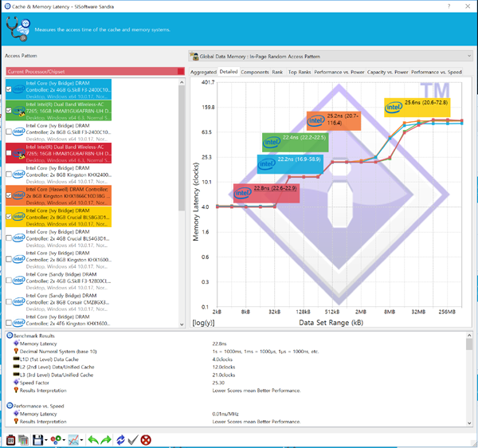Uncheck the orange Haswell Kingston KHX1866C10D3 entry

pyautogui.click(x=9, y=195)
